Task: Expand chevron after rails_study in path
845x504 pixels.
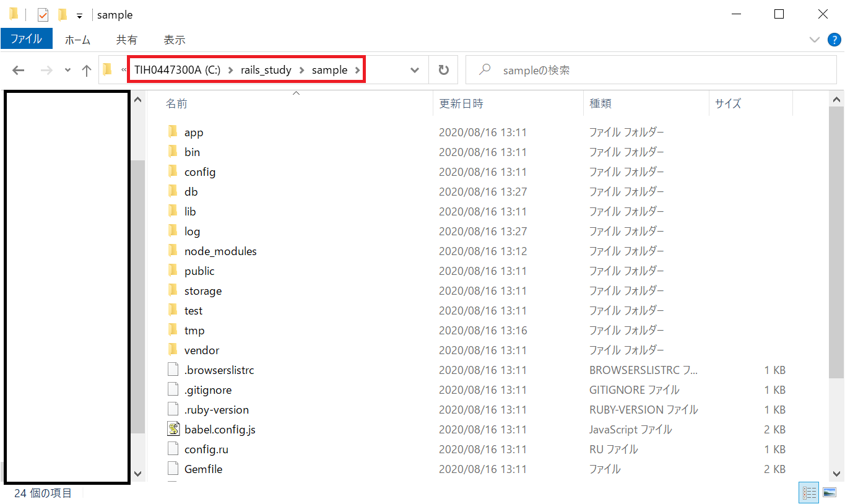Action: pos(301,71)
